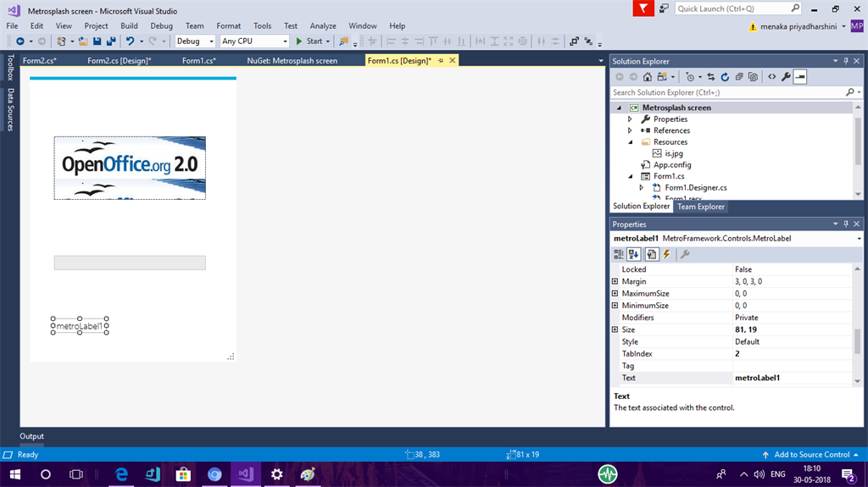The width and height of the screenshot is (868, 487).
Task: Open Microsoft Edge from the taskbar
Action: [x=121, y=474]
